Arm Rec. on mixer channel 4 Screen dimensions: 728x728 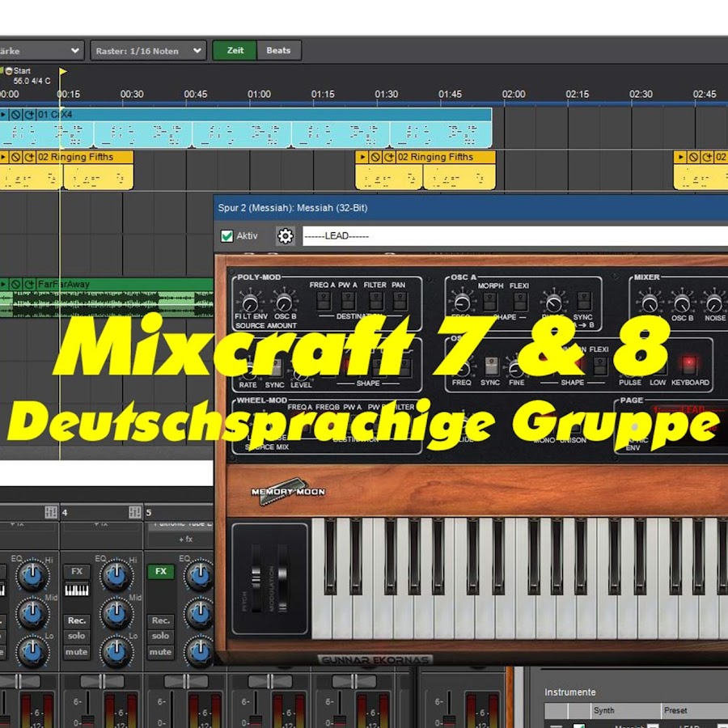point(77,620)
